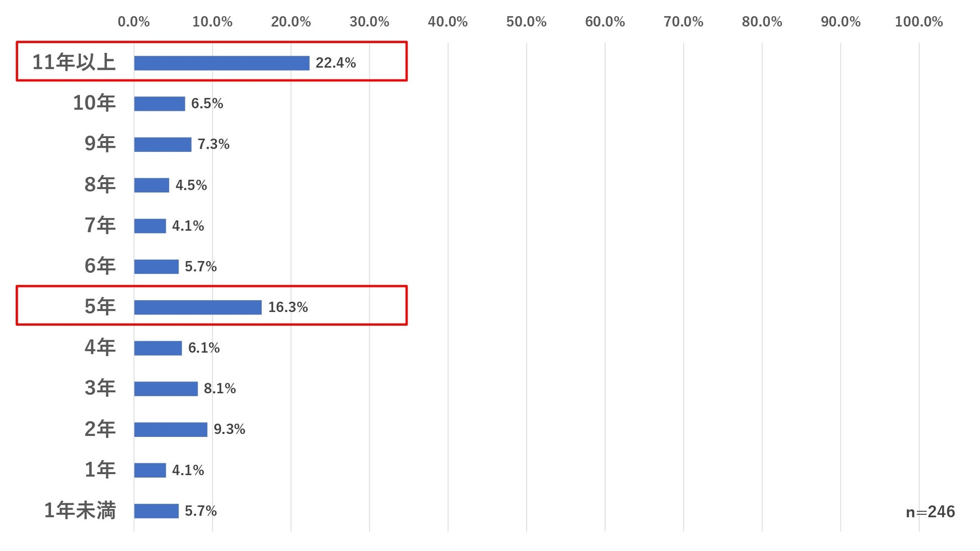Image resolution: width=980 pixels, height=551 pixels.
Task: Click the 4年 category label
Action: (x=100, y=347)
